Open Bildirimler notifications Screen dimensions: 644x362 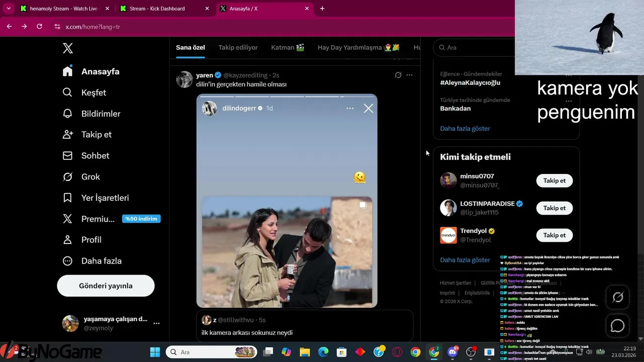91,114
